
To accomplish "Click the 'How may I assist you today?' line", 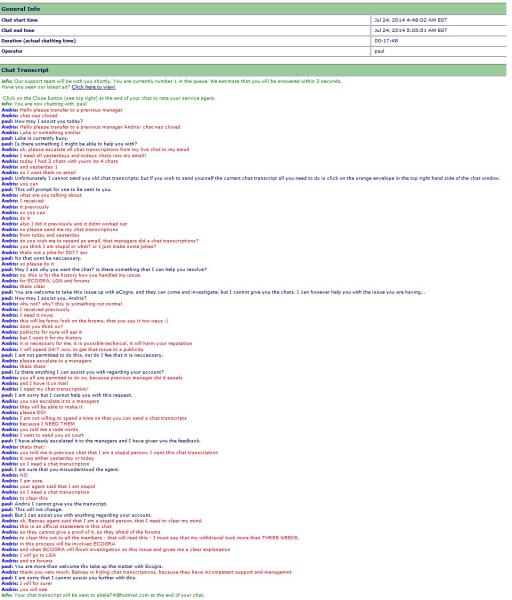I will click(x=42, y=121).
